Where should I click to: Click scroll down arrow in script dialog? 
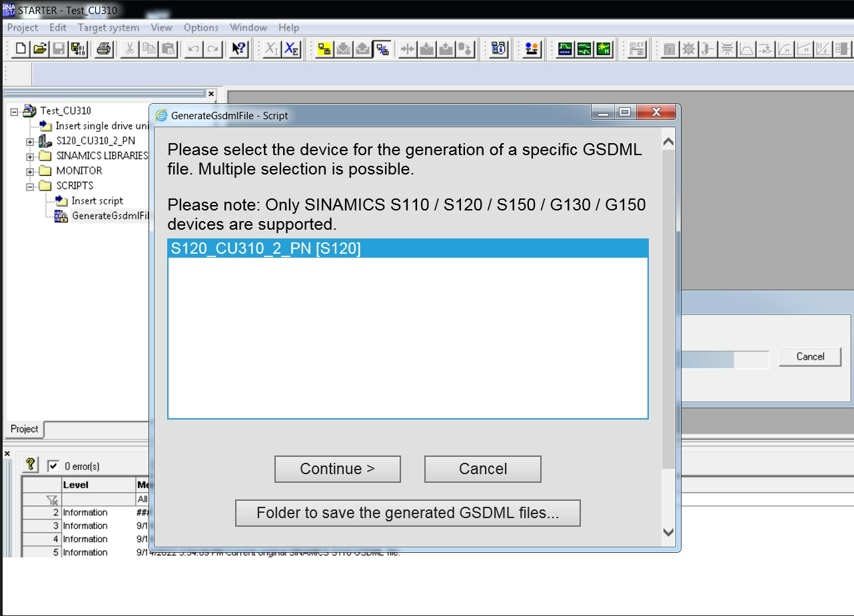(x=669, y=532)
